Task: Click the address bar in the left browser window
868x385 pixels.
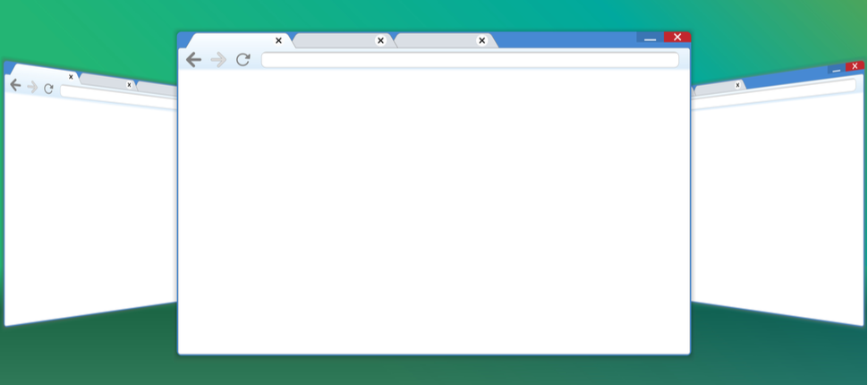Action: point(118,95)
